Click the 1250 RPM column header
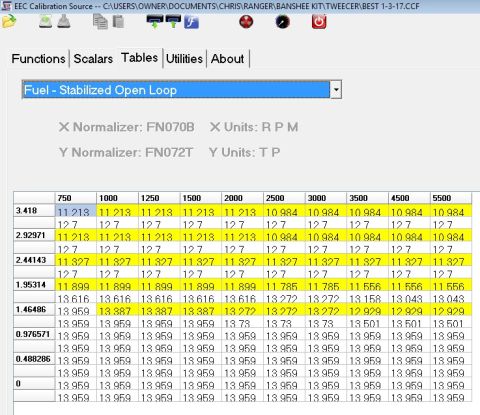Image resolution: width=480 pixels, height=415 pixels. pos(159,198)
